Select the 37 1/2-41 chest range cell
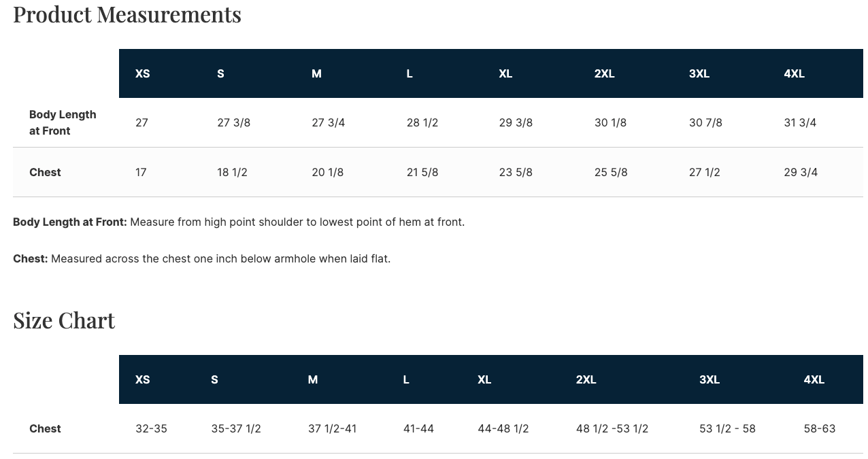Viewport: 868px width, 459px height. [332, 428]
